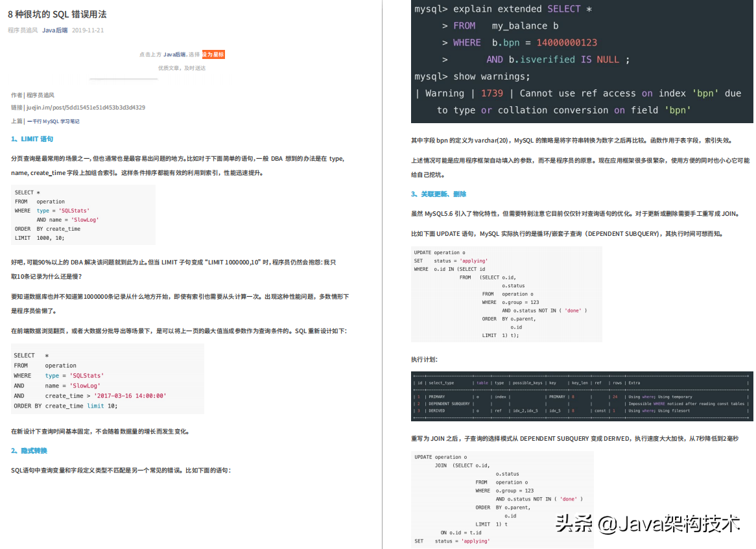
Task: Click the '执行计划:' label
Action: coord(424,360)
